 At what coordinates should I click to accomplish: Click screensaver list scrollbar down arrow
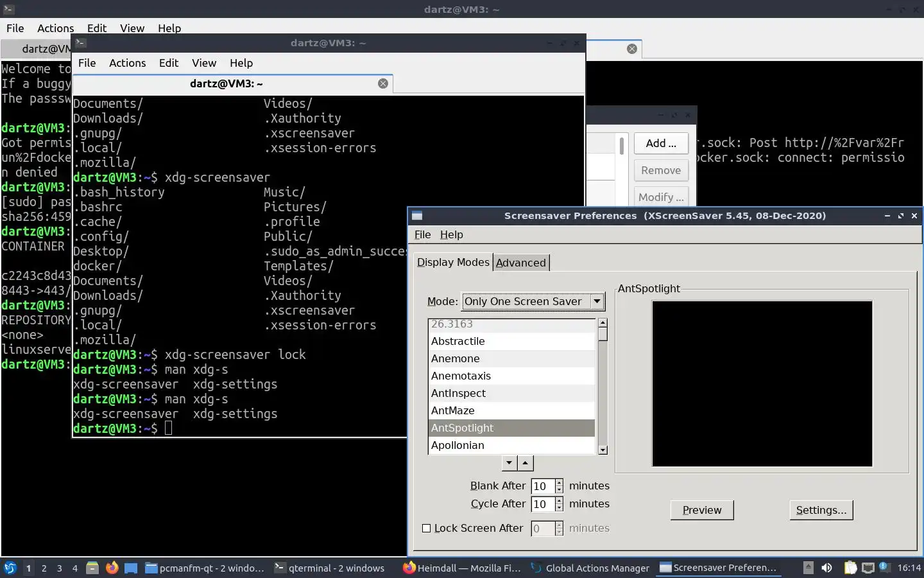click(x=603, y=450)
